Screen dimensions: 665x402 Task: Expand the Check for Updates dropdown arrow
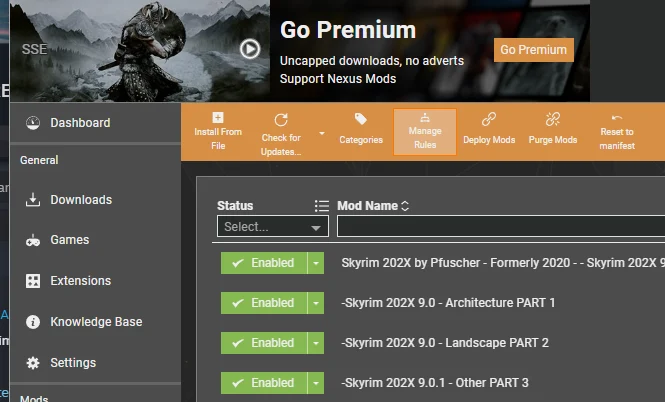click(x=322, y=133)
